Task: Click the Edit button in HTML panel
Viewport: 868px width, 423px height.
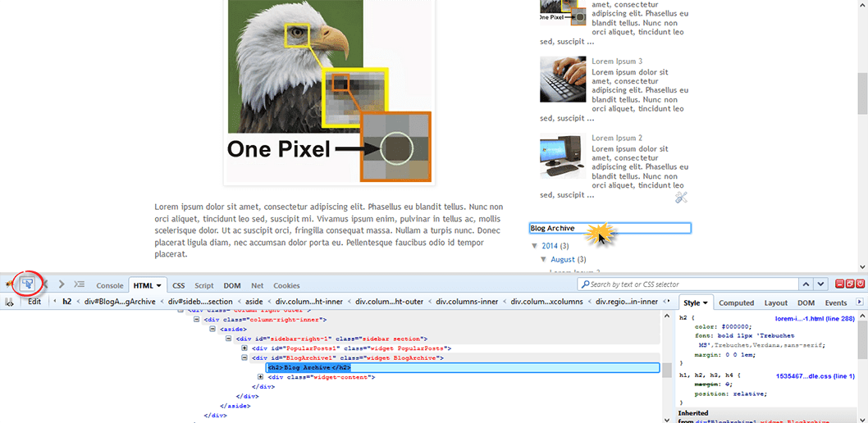Action: point(34,302)
